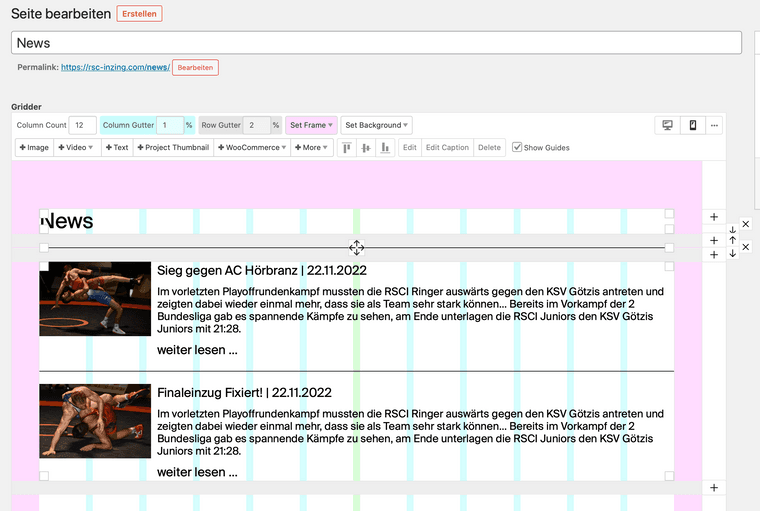The image size is (760, 511).
Task: Align selected items to vertical middle
Action: tap(366, 147)
